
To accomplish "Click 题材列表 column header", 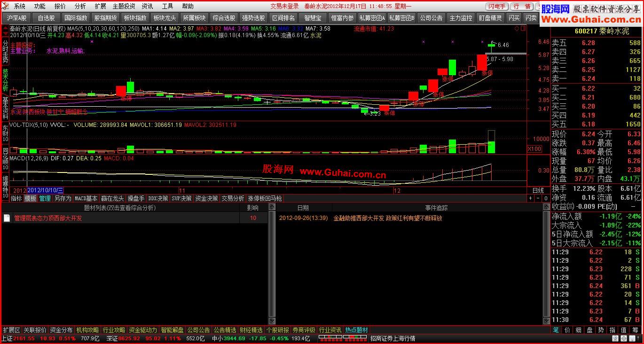I will click(x=120, y=208).
